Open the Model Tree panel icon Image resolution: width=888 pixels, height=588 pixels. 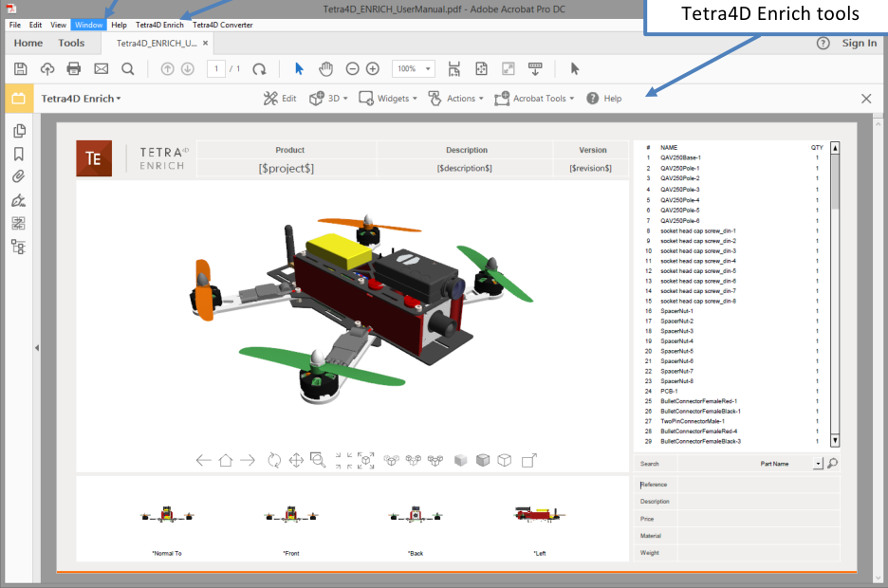tap(19, 247)
